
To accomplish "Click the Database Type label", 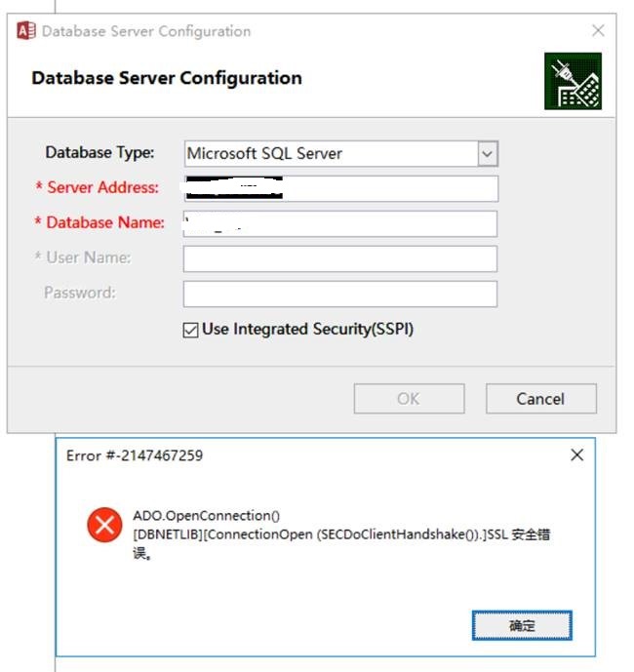I will pyautogui.click(x=99, y=152).
